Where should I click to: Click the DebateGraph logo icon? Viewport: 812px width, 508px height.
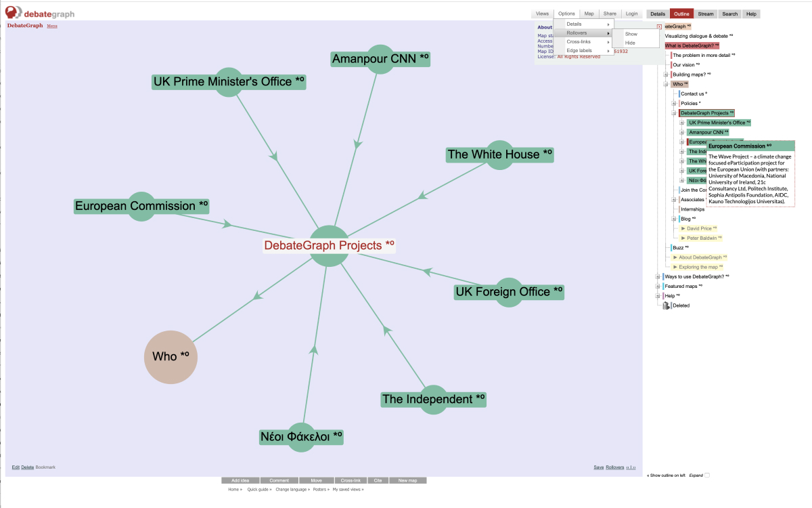click(14, 13)
